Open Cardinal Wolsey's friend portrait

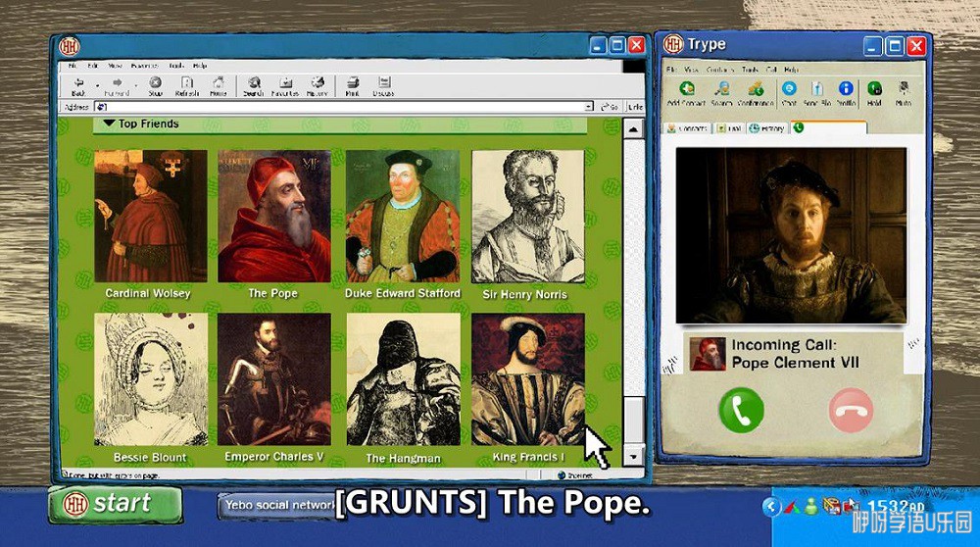pos(151,217)
